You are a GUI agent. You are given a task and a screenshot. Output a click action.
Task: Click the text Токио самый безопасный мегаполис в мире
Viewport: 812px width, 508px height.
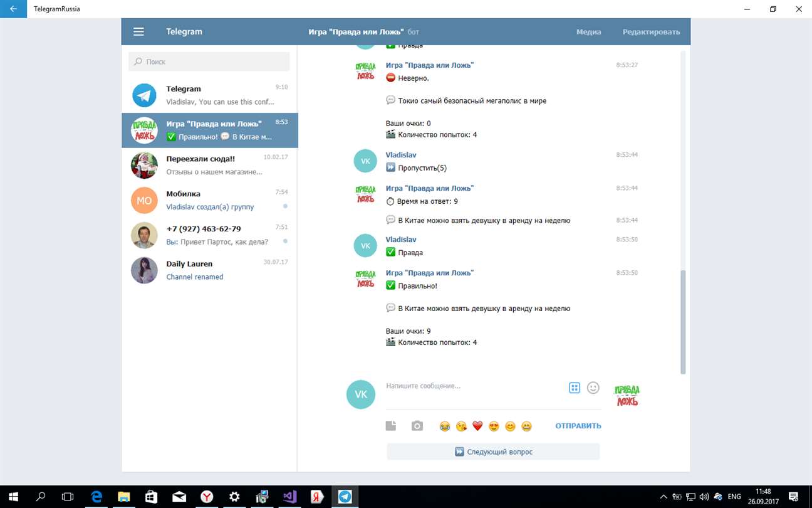tap(472, 101)
